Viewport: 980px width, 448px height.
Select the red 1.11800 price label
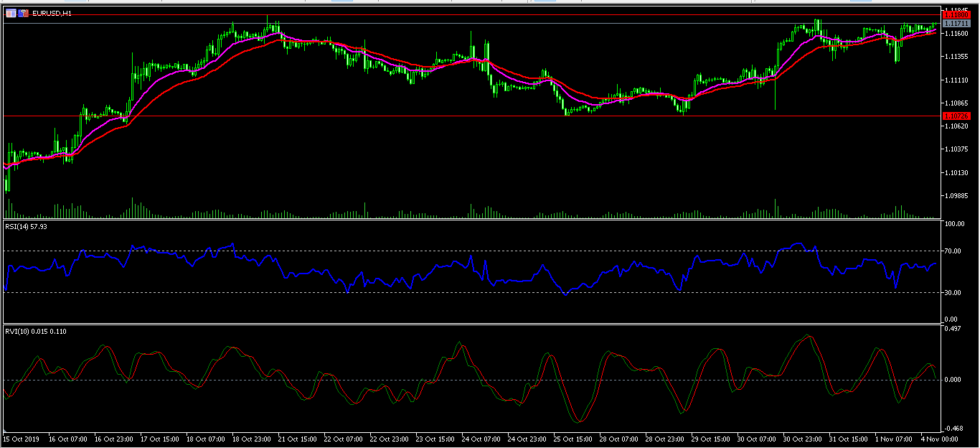tap(957, 14)
